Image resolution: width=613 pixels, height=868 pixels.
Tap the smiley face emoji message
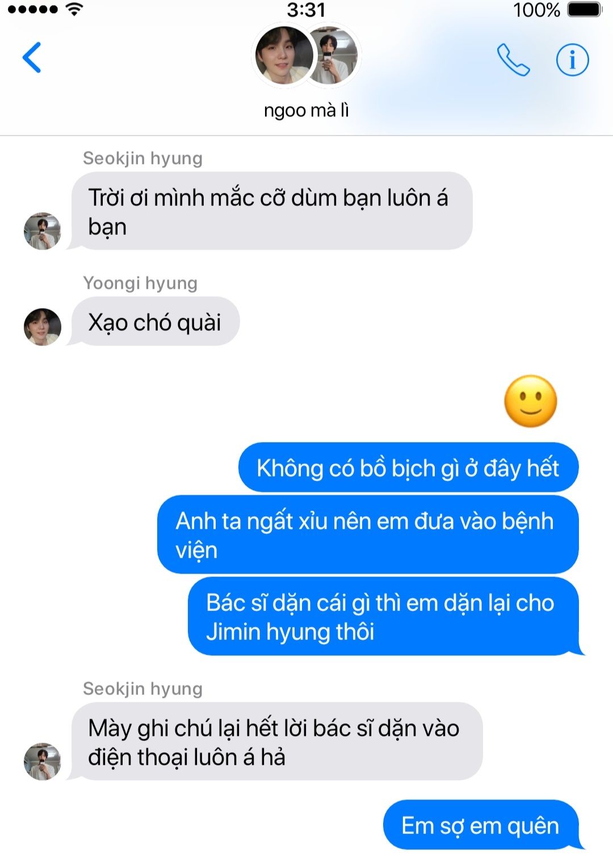(531, 401)
